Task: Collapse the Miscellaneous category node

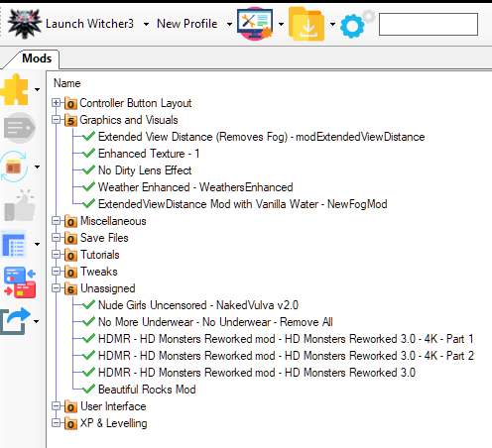Action: click(56, 221)
